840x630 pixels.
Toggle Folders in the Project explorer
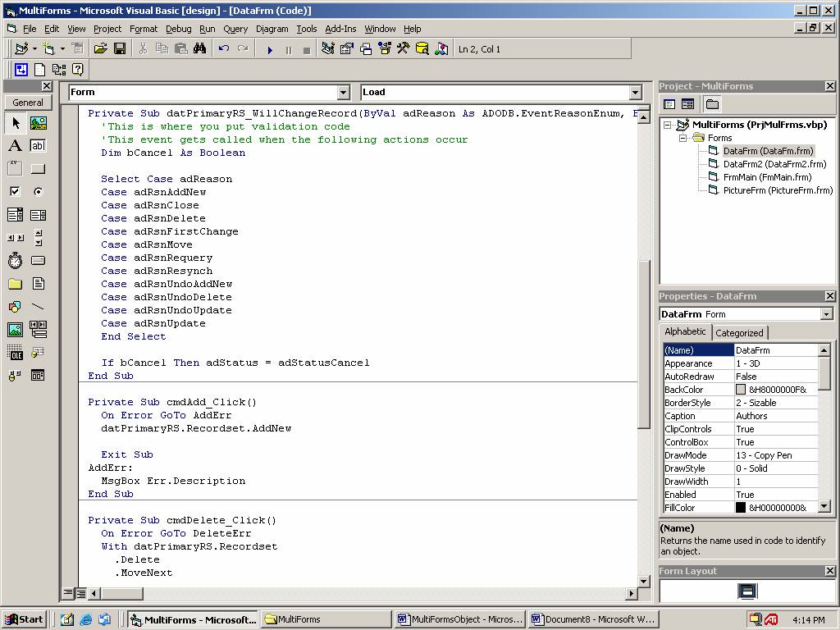[x=712, y=104]
